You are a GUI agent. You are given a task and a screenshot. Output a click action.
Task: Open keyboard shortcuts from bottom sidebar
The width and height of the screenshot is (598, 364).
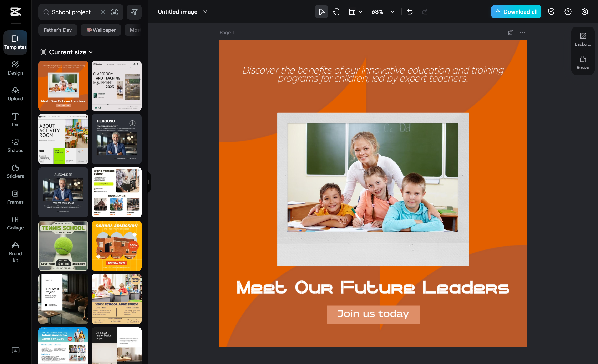pos(15,350)
